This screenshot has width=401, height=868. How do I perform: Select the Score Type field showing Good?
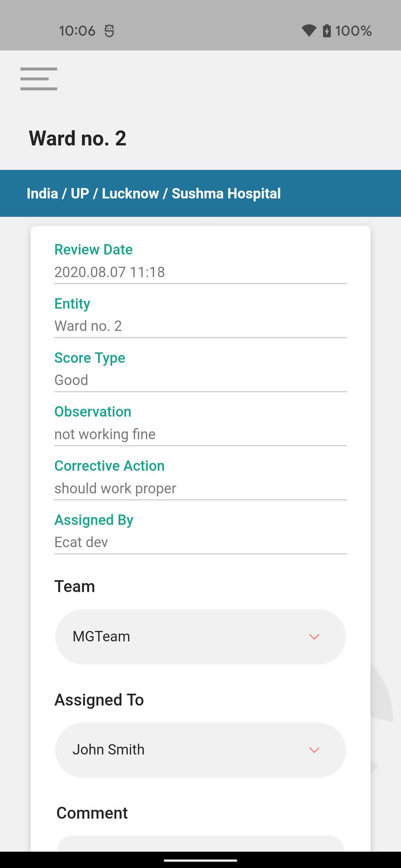click(200, 380)
